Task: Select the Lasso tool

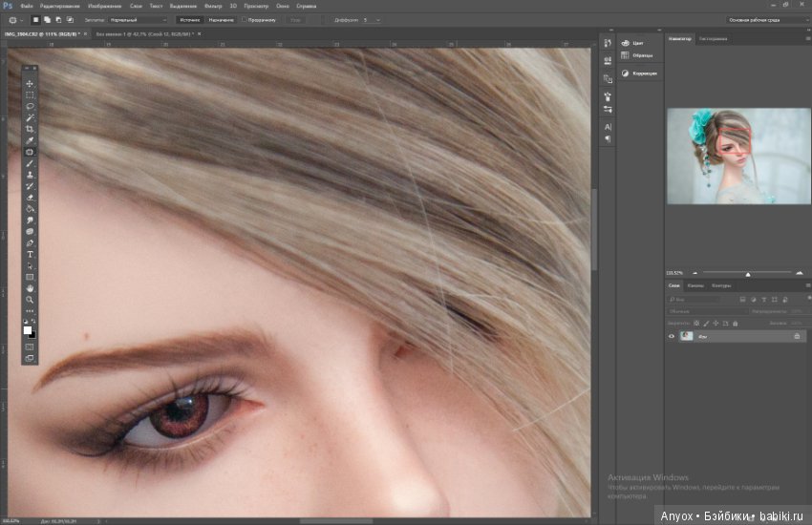Action: tap(30, 107)
